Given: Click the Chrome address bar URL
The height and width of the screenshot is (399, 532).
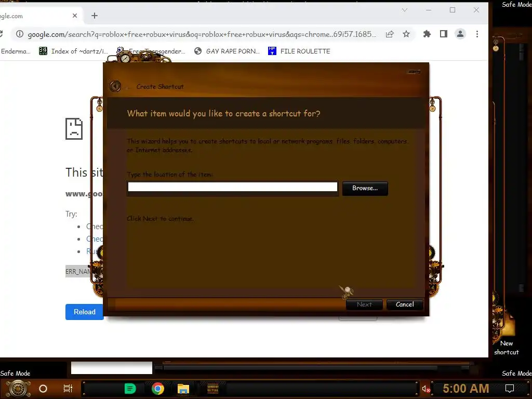Looking at the screenshot, I should coord(202,34).
